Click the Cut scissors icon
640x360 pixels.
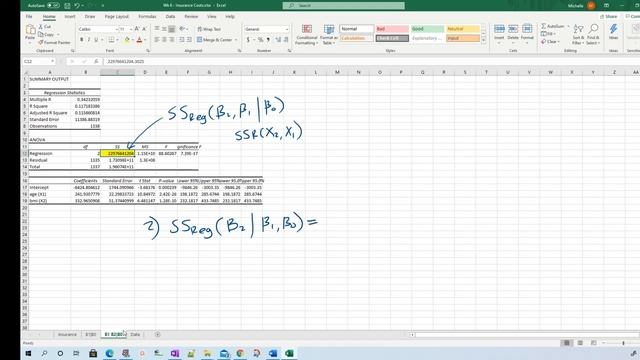point(40,27)
